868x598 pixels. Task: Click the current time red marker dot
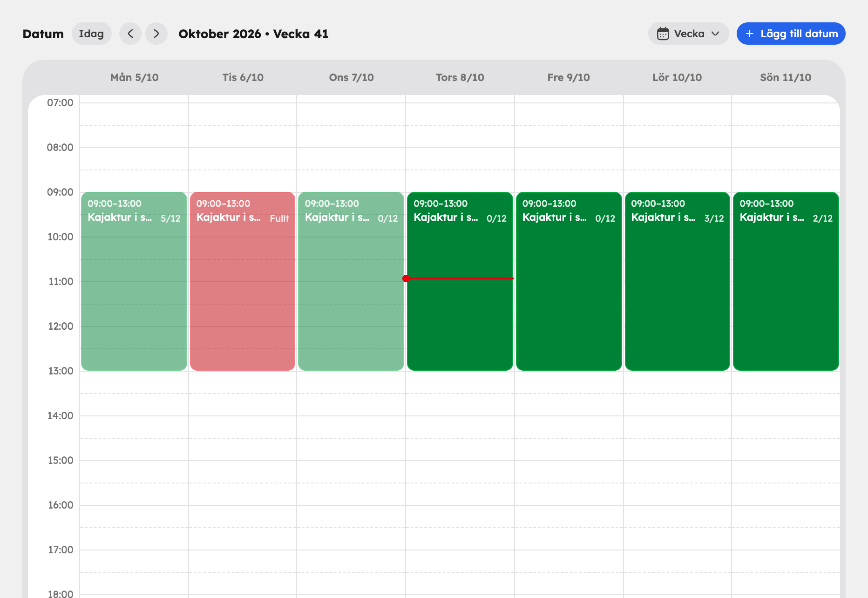coord(406,279)
